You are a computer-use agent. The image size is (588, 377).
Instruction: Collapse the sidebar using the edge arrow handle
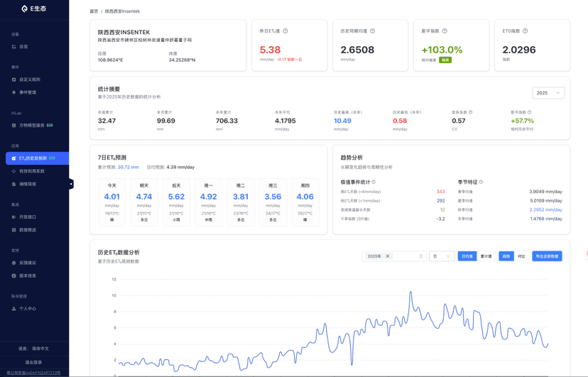pos(71,184)
